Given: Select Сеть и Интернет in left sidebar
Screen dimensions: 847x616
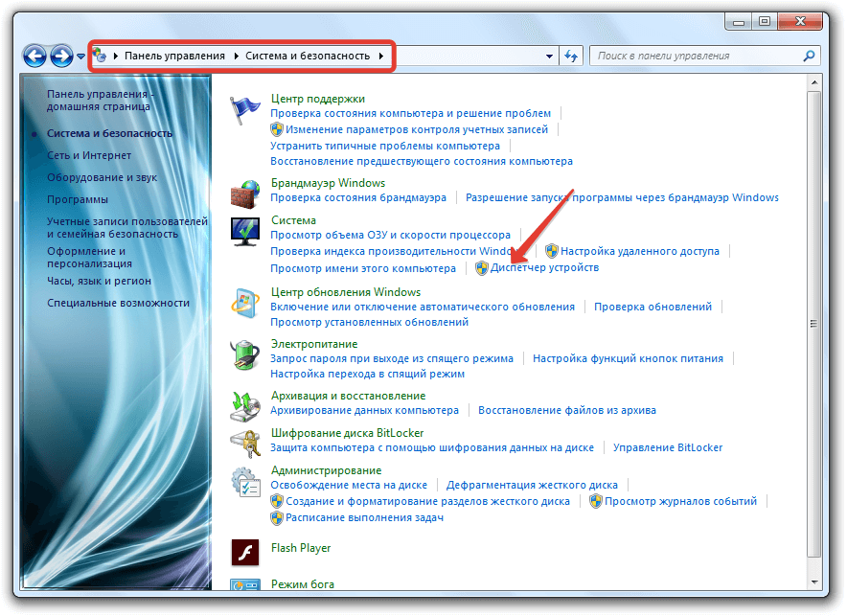Looking at the screenshot, I should 89,155.
